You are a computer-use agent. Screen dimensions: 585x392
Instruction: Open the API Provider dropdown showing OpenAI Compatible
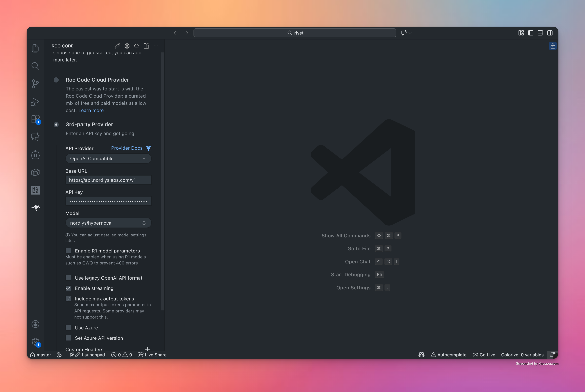pos(108,159)
